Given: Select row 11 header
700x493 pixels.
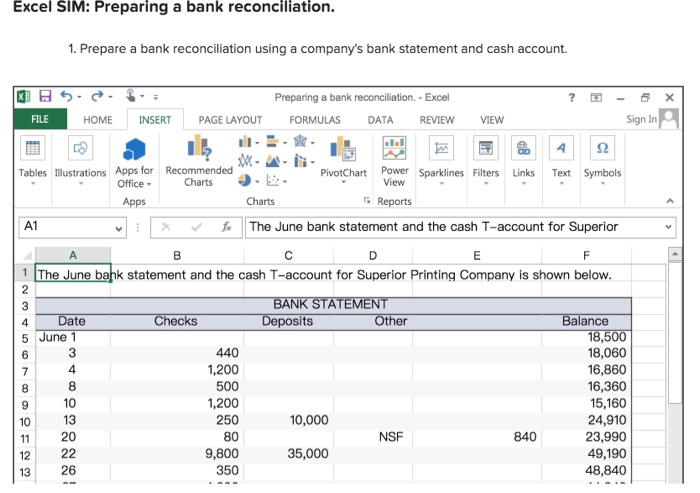Looking at the screenshot, I should (x=25, y=439).
